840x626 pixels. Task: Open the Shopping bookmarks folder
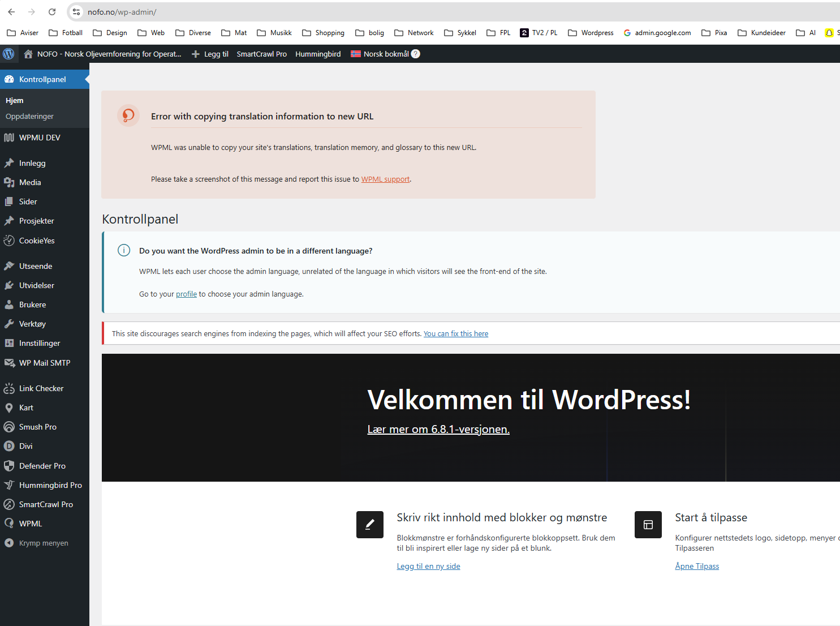point(323,33)
